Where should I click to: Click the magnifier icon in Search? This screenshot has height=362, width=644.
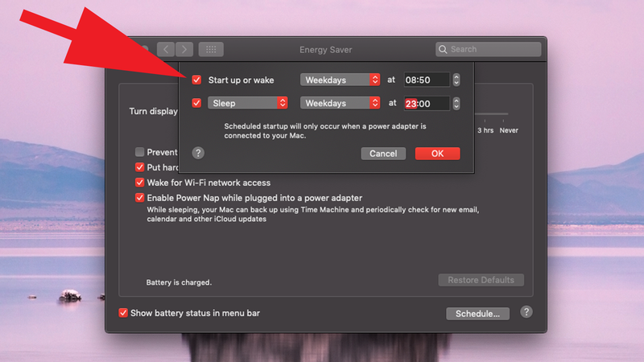(443, 49)
